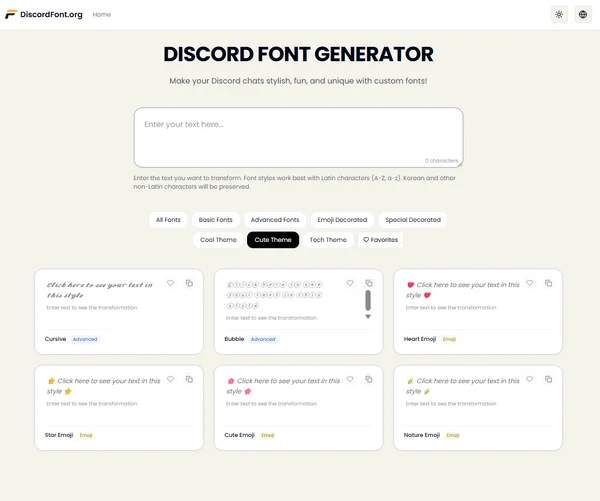Click the Star Emoji card name label

tap(59, 435)
